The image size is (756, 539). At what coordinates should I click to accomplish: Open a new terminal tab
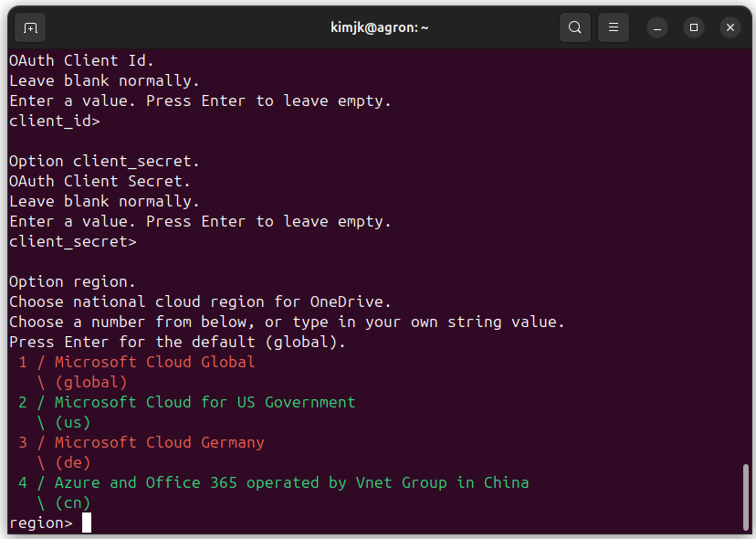pyautogui.click(x=30, y=27)
